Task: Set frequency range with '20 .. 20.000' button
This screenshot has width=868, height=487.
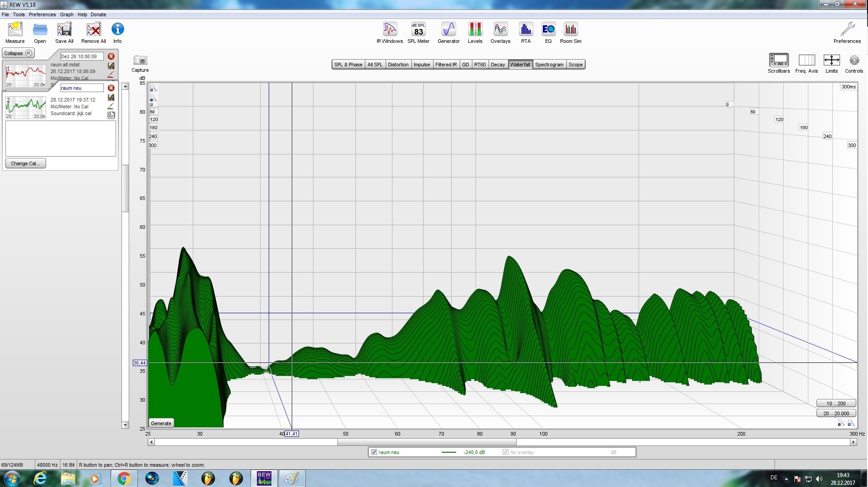Action: click(x=836, y=413)
